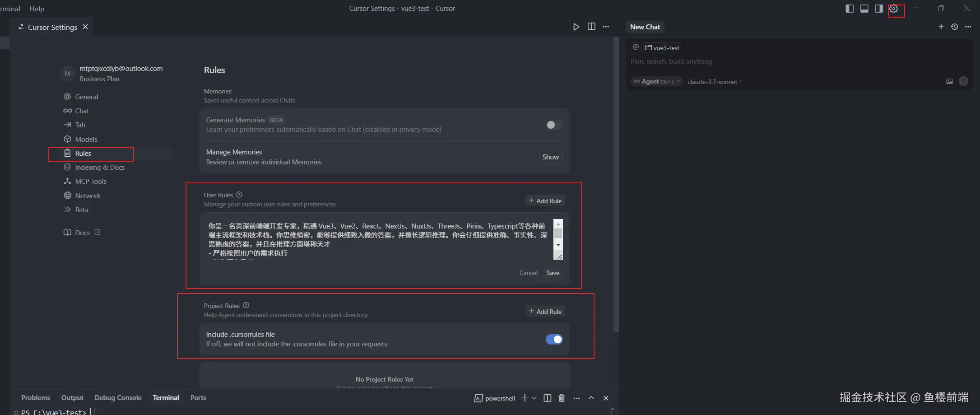
Task: Click the rules textarea scrollbar thumb
Action: coord(558,233)
